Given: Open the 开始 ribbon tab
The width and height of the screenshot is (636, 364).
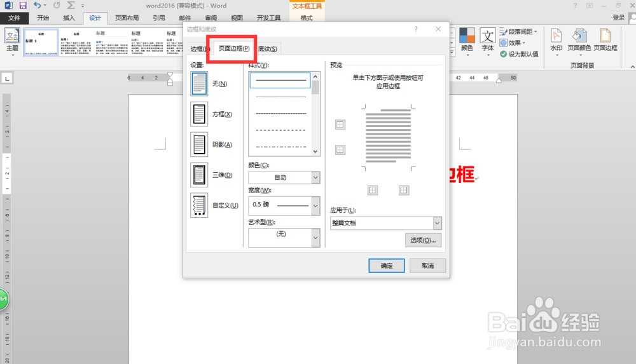Looking at the screenshot, I should click(x=43, y=18).
